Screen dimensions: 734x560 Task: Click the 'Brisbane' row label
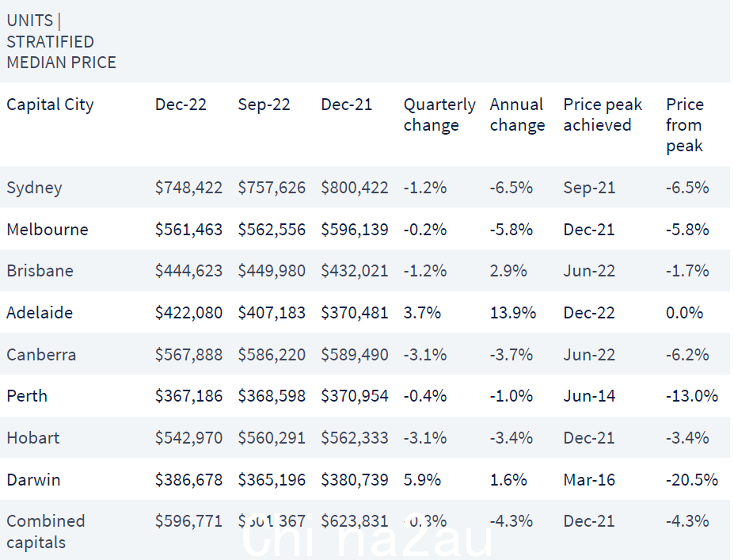coord(40,271)
